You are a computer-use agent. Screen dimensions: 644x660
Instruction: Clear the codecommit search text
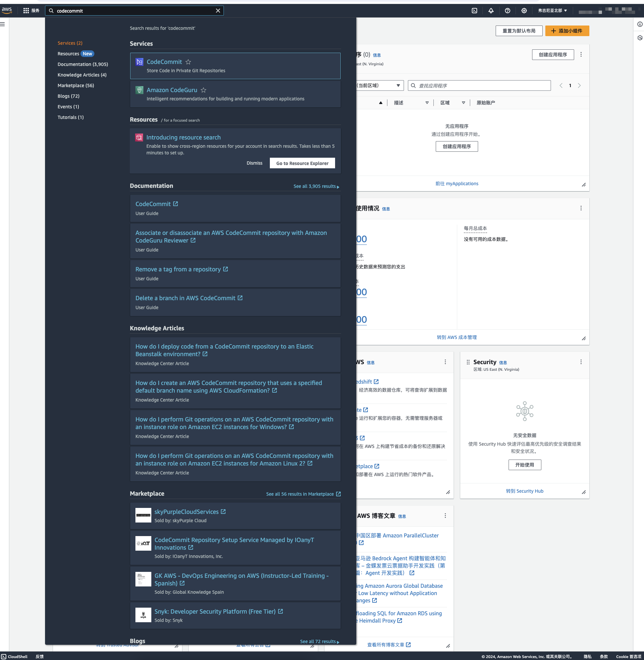click(218, 11)
